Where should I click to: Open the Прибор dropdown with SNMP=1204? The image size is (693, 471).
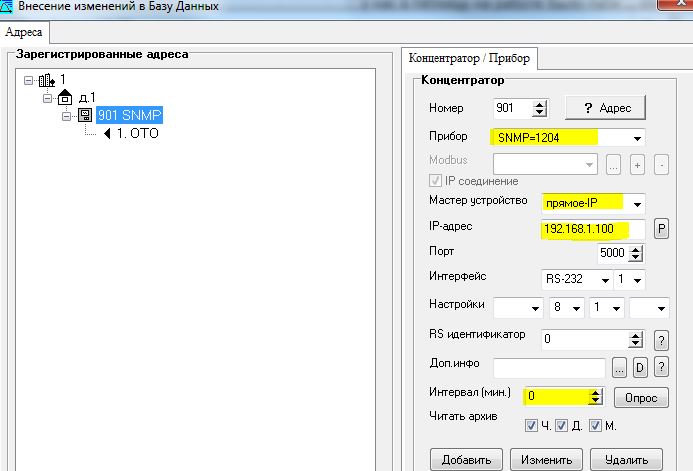click(636, 138)
